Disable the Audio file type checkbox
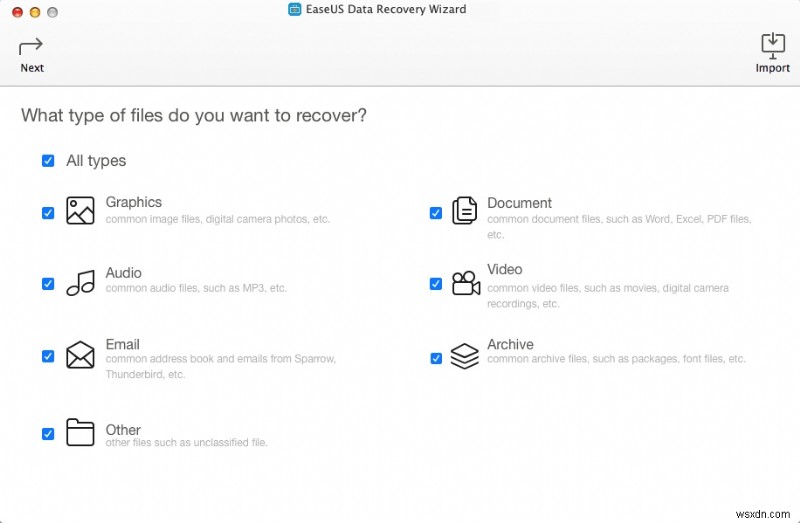This screenshot has width=800, height=523. 48,284
